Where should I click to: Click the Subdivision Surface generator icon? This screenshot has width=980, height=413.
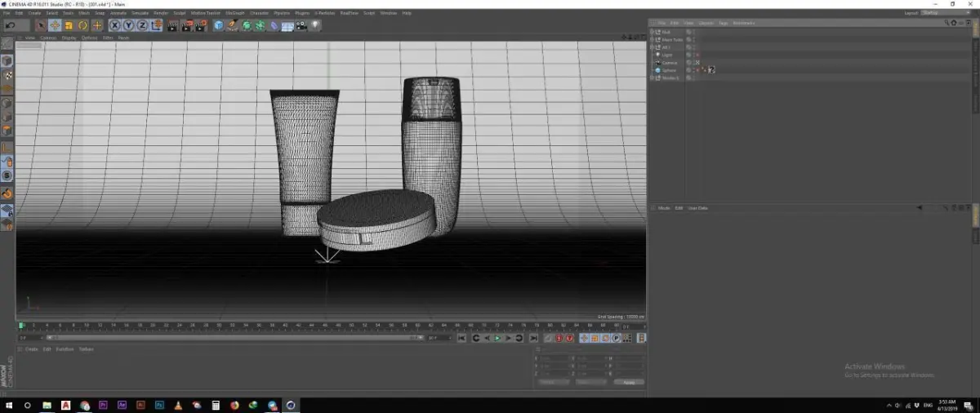(x=246, y=26)
